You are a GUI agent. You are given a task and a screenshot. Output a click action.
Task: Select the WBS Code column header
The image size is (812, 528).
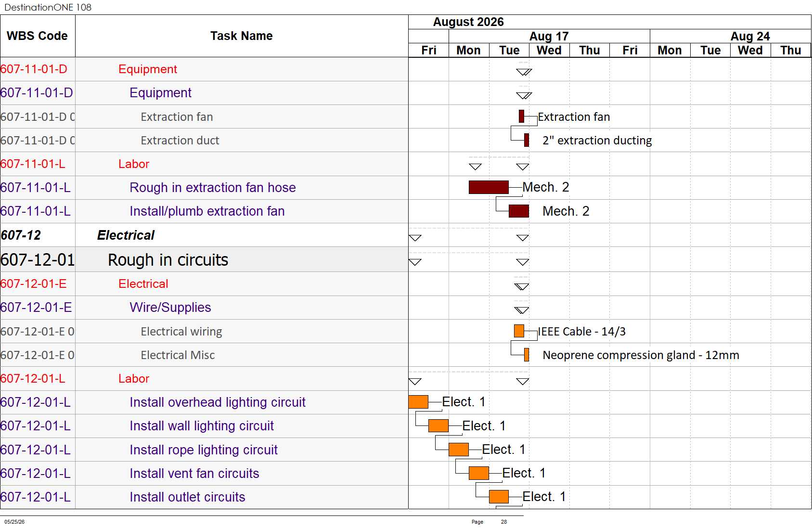point(38,36)
